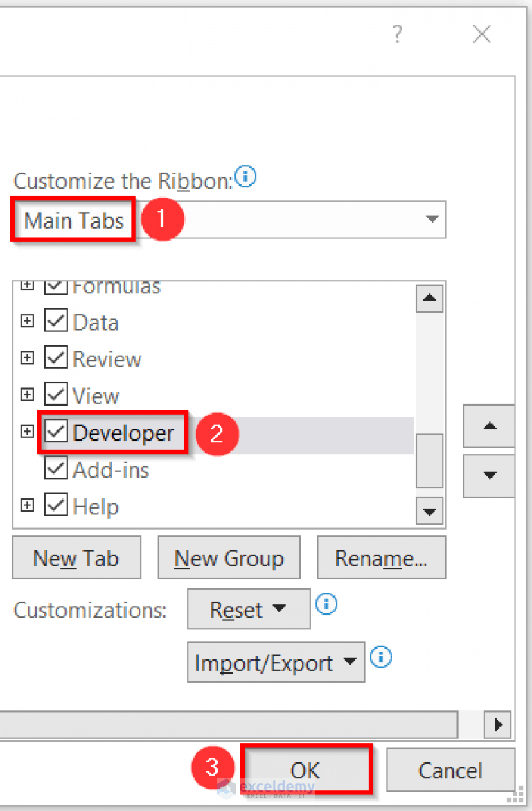Disable the Data tab checkbox
Image resolution: width=532 pixels, height=811 pixels.
click(x=55, y=321)
